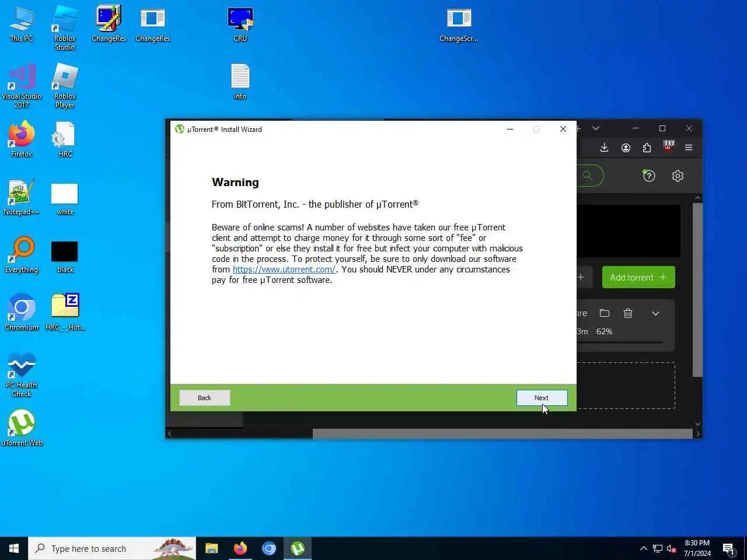Click browser horizontal scrollbar

[x=502, y=433]
